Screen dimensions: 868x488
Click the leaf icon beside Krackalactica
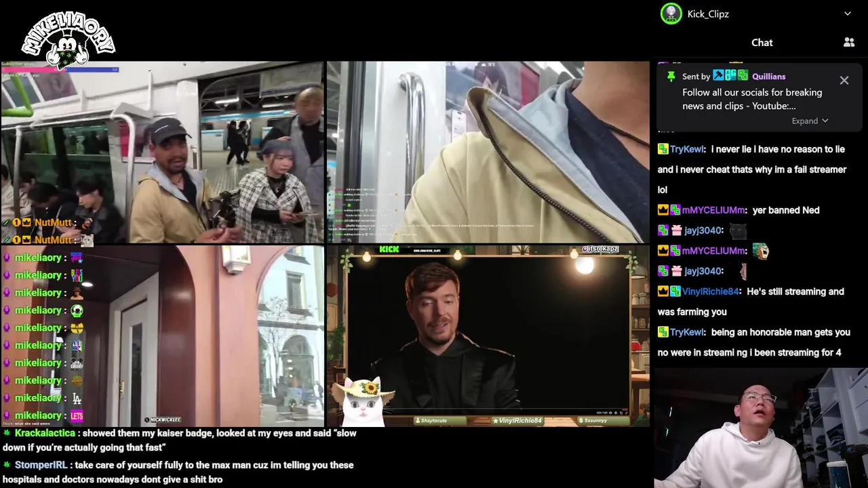pos(7,433)
